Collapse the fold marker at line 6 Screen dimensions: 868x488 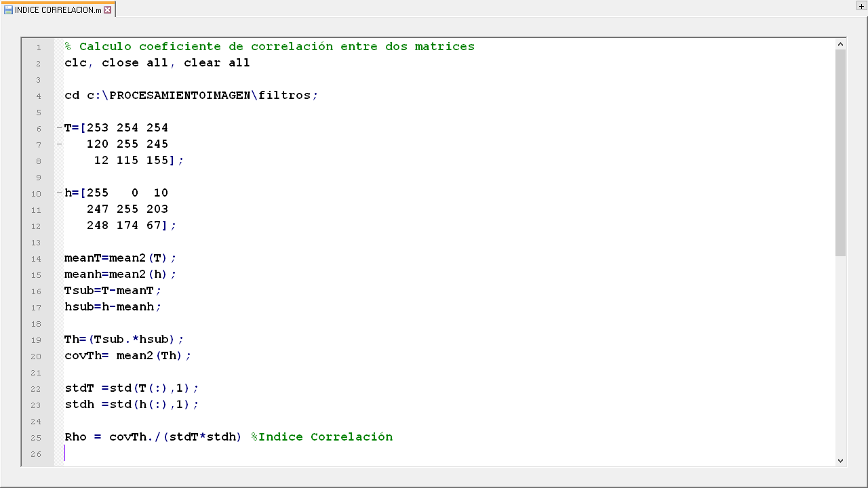coord(59,128)
